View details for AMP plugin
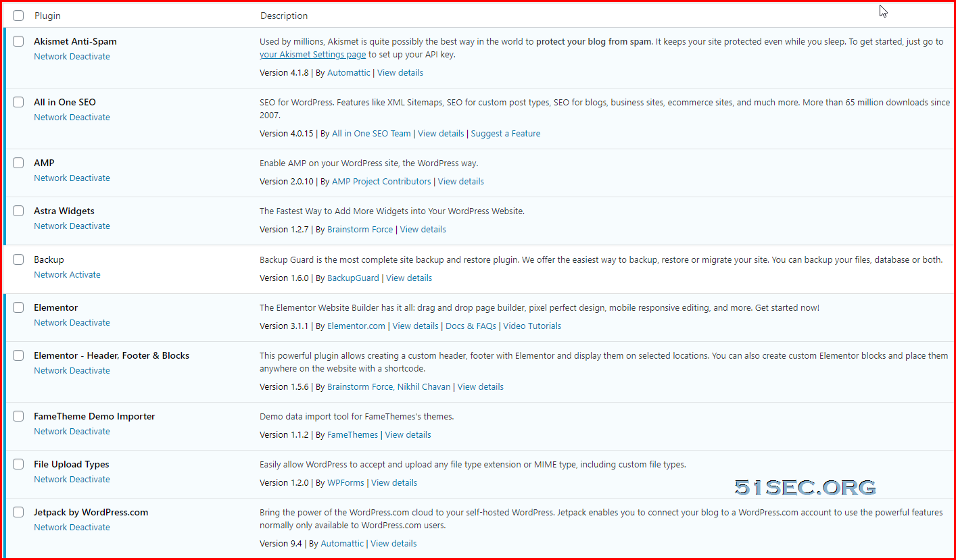956x560 pixels. pos(461,182)
